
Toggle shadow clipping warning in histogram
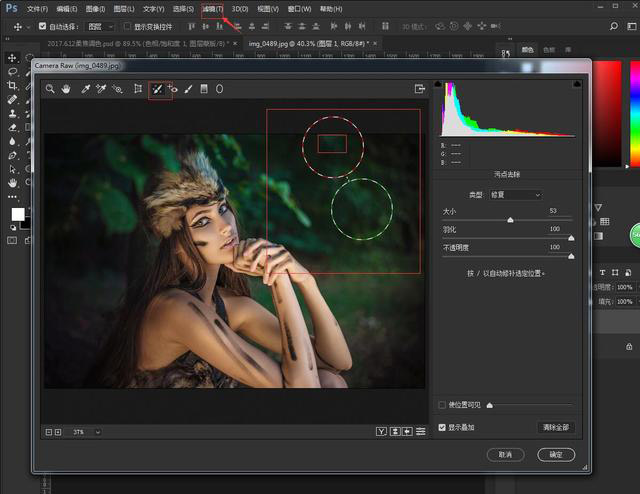[438, 84]
